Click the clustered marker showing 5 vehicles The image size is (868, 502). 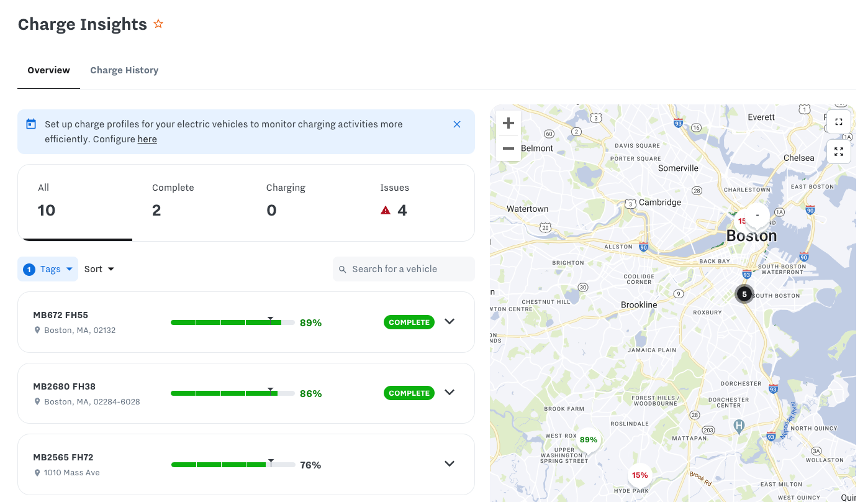click(744, 293)
